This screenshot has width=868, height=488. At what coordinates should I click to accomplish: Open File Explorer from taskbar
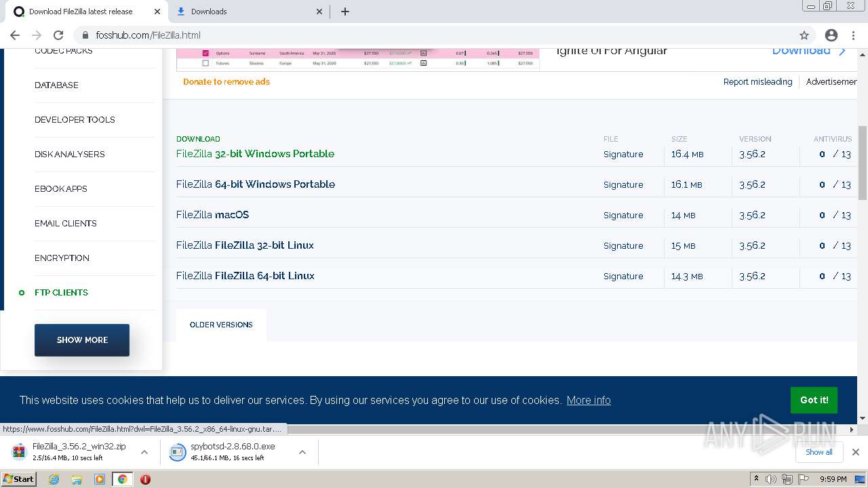[x=77, y=479]
